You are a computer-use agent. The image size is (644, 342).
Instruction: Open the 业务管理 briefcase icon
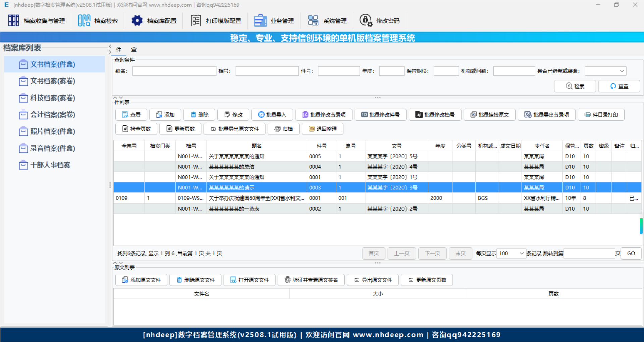[260, 20]
